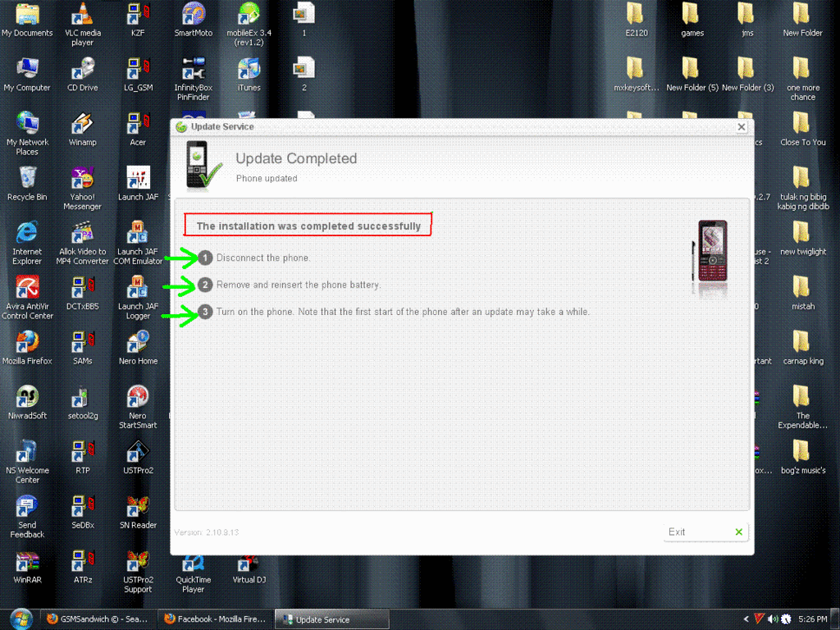Select New Folder (5) on desktop
The height and width of the screenshot is (630, 840).
pos(692,75)
